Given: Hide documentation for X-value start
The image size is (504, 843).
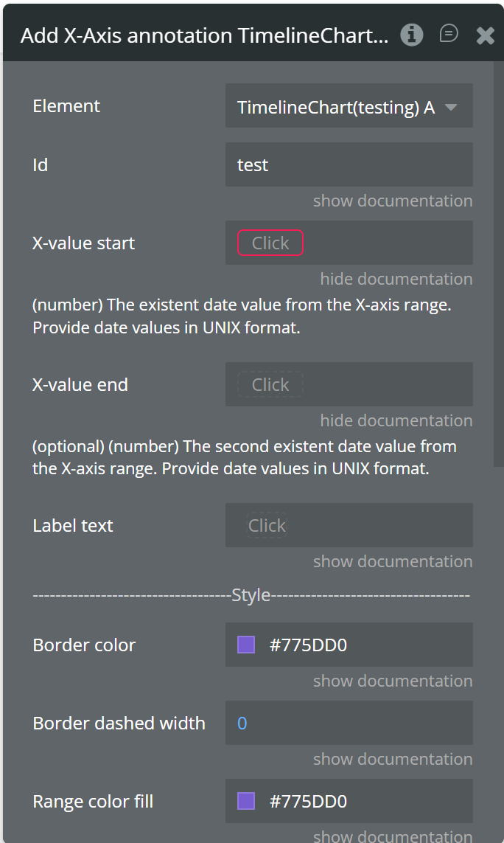Looking at the screenshot, I should tap(396, 279).
